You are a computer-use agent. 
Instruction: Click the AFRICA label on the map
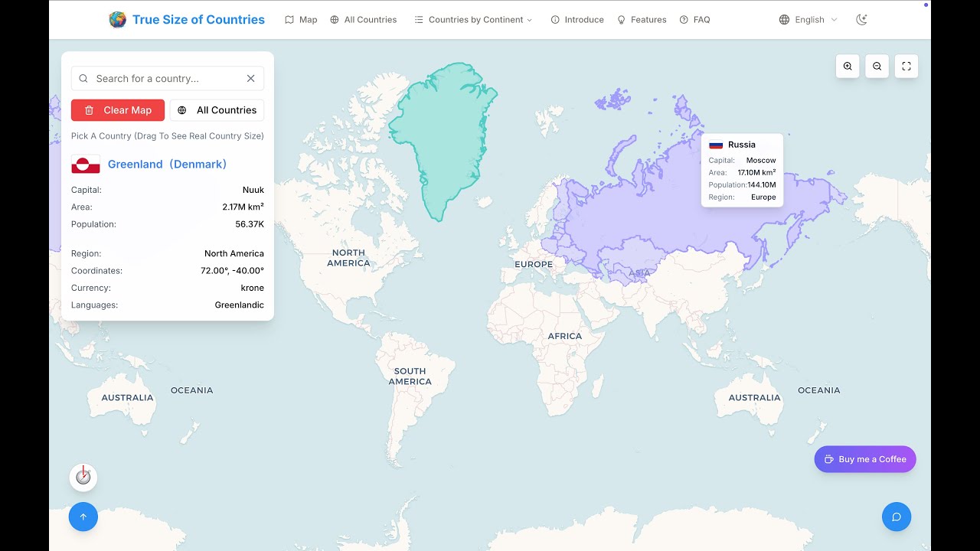click(x=565, y=336)
